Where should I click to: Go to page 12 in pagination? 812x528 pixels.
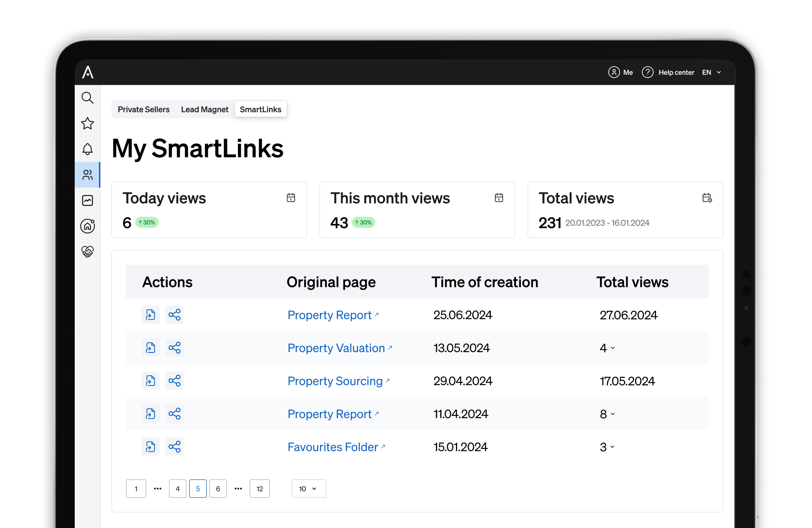tap(259, 489)
